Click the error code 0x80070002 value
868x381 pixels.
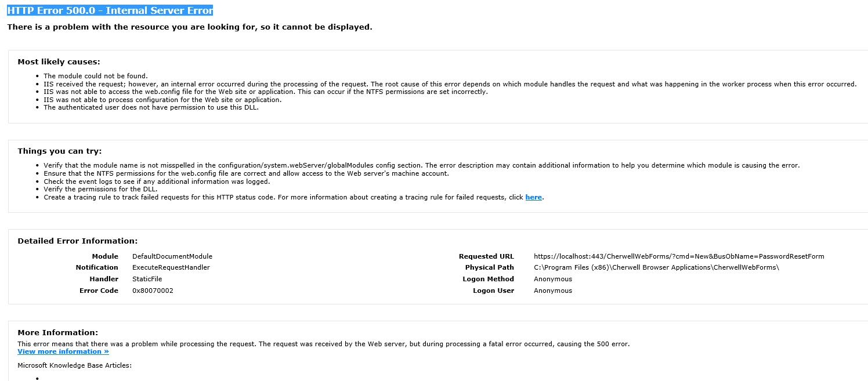pyautogui.click(x=153, y=291)
